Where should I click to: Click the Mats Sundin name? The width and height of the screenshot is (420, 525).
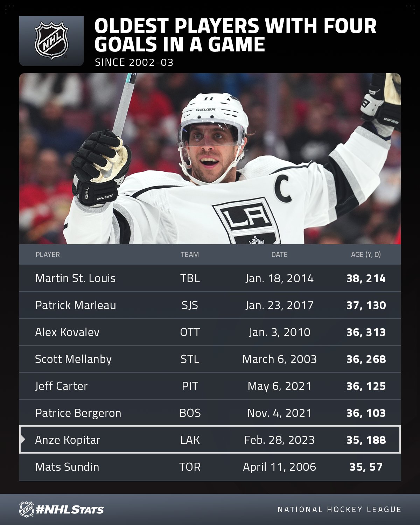67,467
